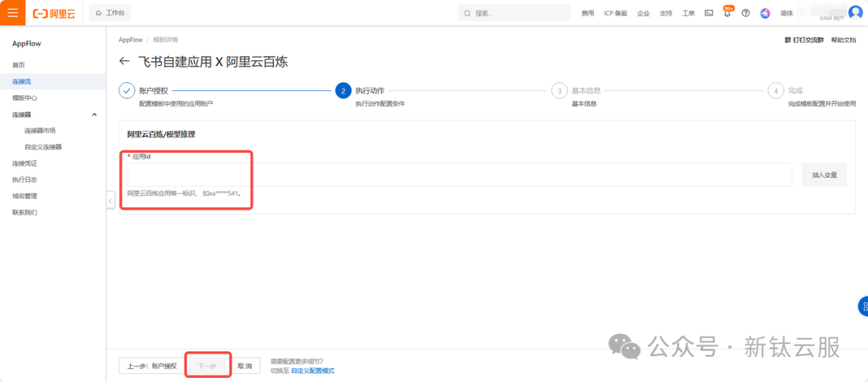
Task: Open 自定义连接器 in sidebar
Action: (x=43, y=147)
